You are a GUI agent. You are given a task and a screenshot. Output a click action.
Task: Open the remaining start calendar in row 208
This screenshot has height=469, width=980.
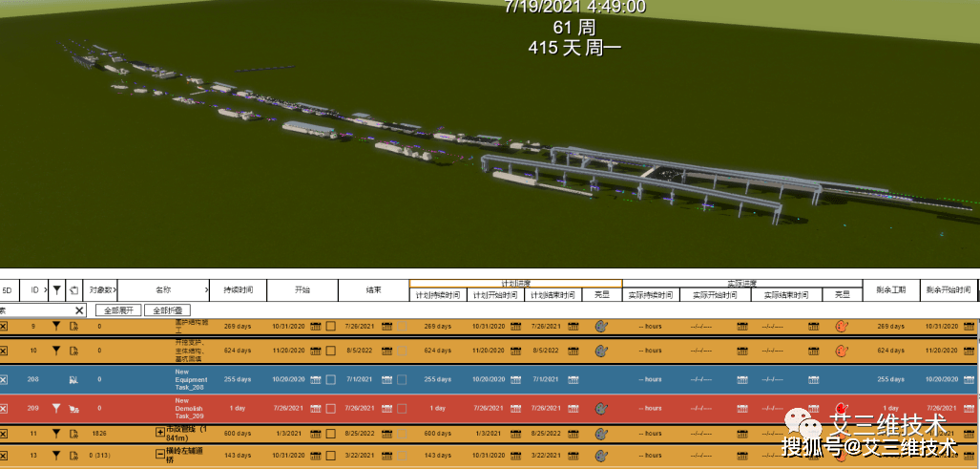(x=969, y=379)
